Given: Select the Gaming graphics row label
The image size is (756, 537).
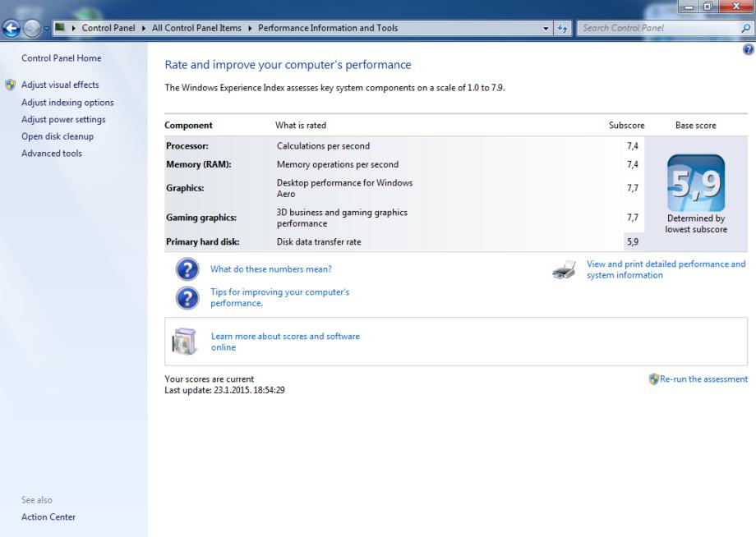Looking at the screenshot, I should pyautogui.click(x=201, y=218).
